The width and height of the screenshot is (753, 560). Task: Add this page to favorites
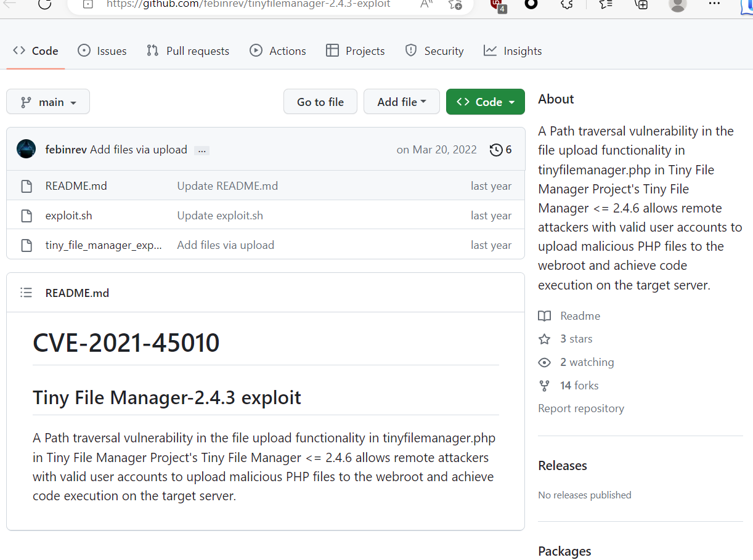pyautogui.click(x=455, y=4)
